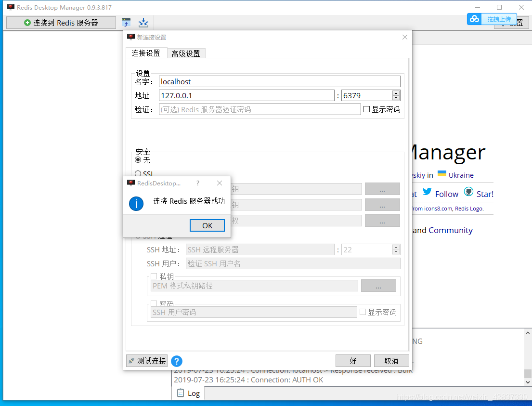Increase the port 6379 with up arrow
532x406 pixels.
click(396, 93)
